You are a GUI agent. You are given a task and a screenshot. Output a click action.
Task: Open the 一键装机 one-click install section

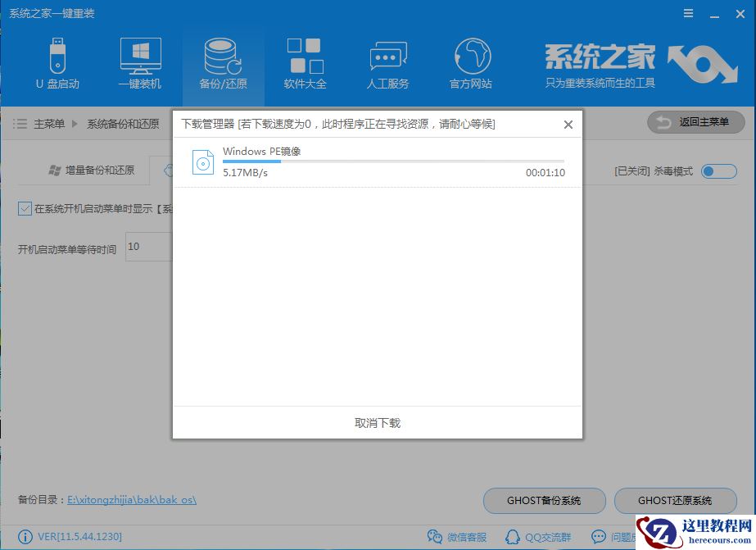coord(139,61)
